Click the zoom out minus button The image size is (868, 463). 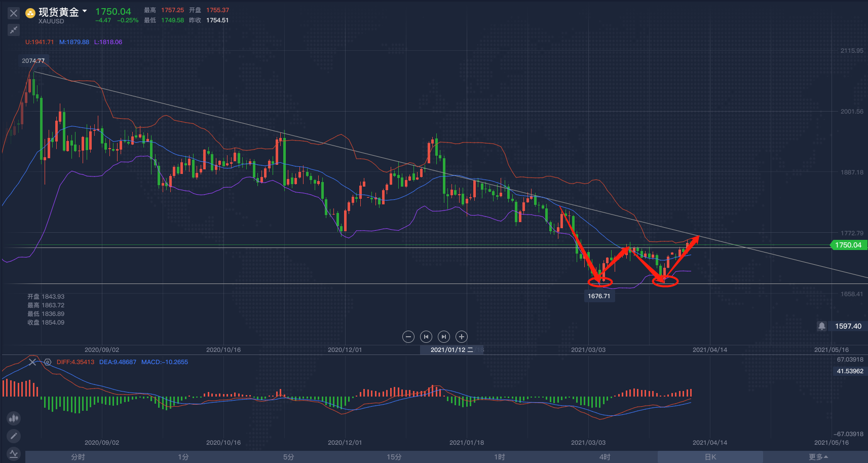[x=408, y=337]
